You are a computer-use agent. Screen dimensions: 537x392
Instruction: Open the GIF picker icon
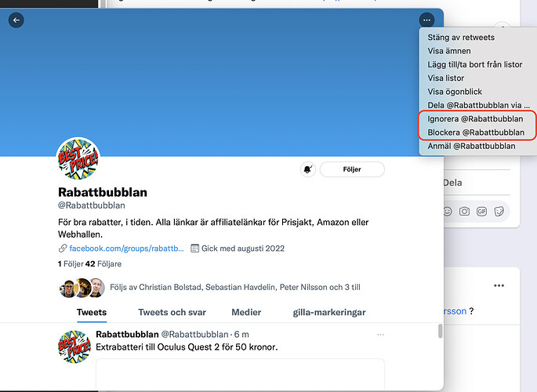482,211
